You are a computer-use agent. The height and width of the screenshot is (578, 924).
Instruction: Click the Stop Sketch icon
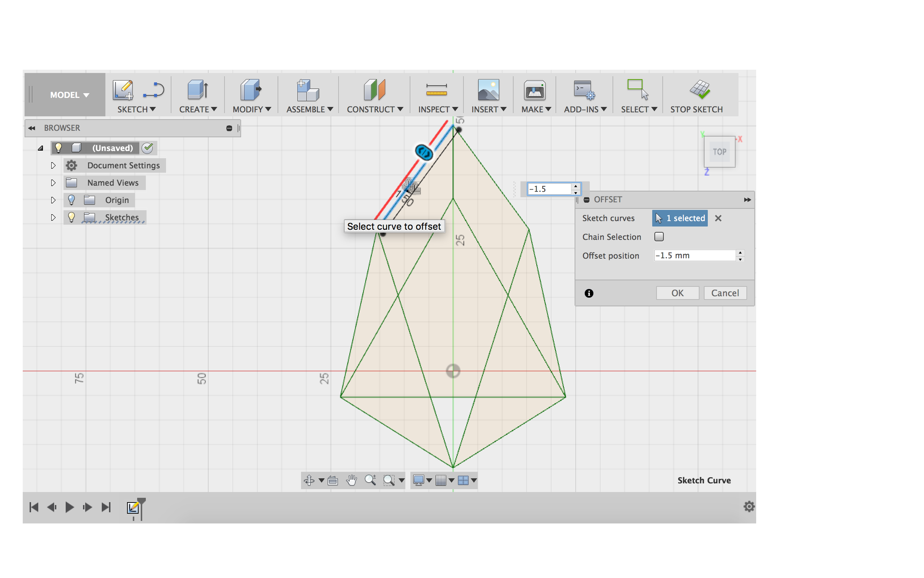pos(699,90)
